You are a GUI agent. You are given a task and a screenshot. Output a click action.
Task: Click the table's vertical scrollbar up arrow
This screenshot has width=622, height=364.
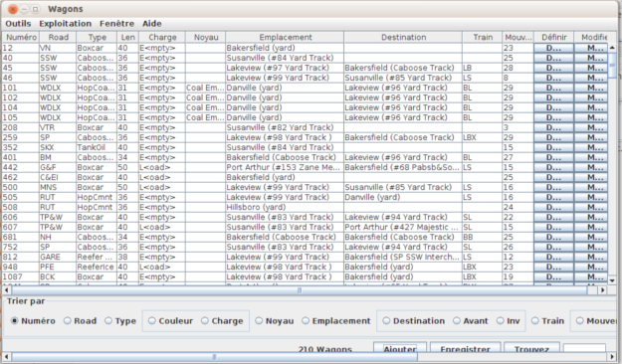612,47
